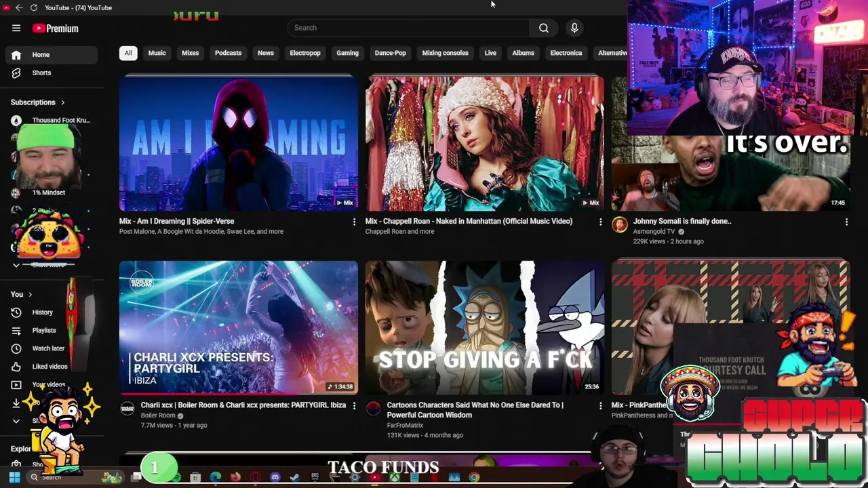
Task: Reload the page with refresh icon
Action: tap(33, 7)
